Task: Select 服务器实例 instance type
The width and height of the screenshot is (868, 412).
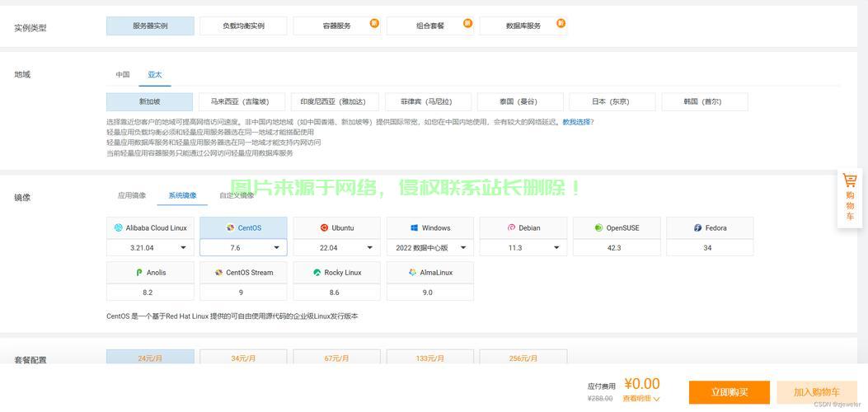Action: [150, 26]
